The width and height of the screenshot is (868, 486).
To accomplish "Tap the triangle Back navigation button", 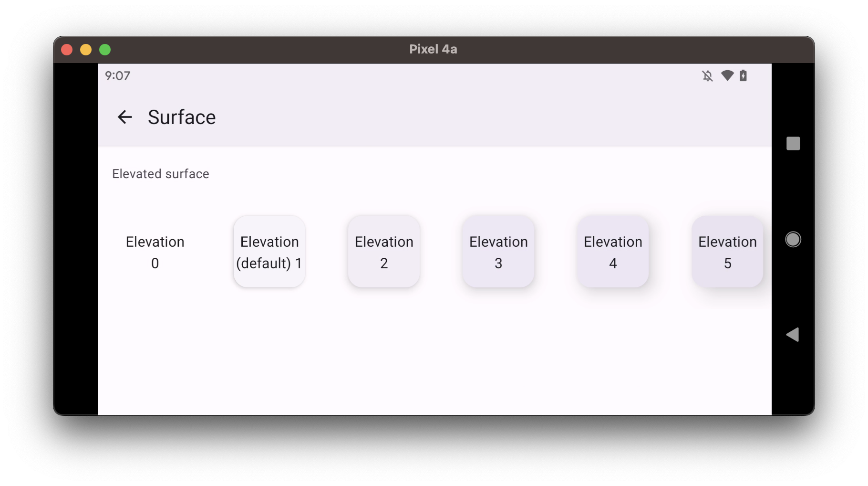I will (792, 335).
